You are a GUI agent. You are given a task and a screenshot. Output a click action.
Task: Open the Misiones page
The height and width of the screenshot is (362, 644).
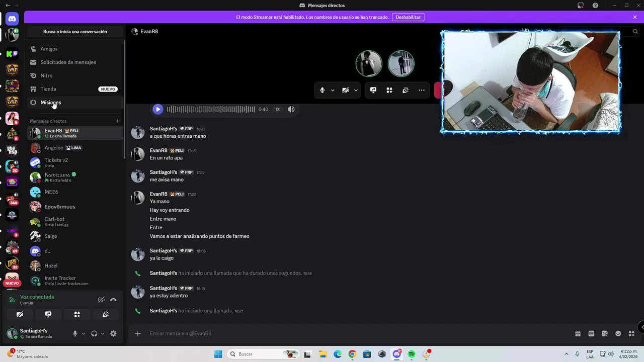coord(74,103)
